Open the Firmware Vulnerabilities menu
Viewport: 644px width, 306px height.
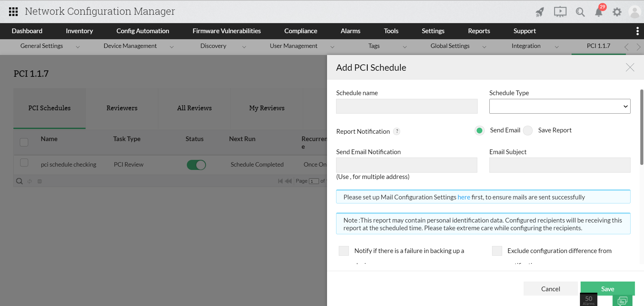(227, 31)
